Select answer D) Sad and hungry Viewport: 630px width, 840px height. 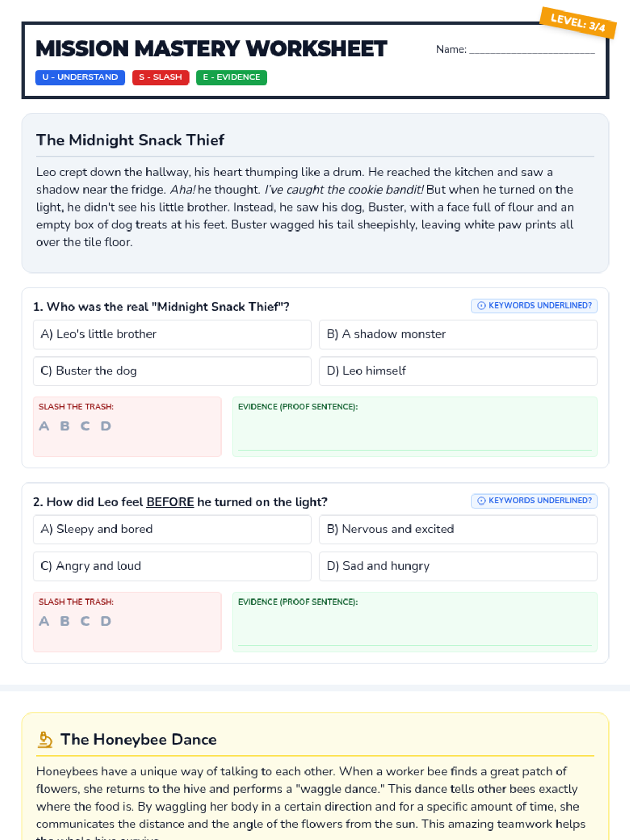point(458,566)
